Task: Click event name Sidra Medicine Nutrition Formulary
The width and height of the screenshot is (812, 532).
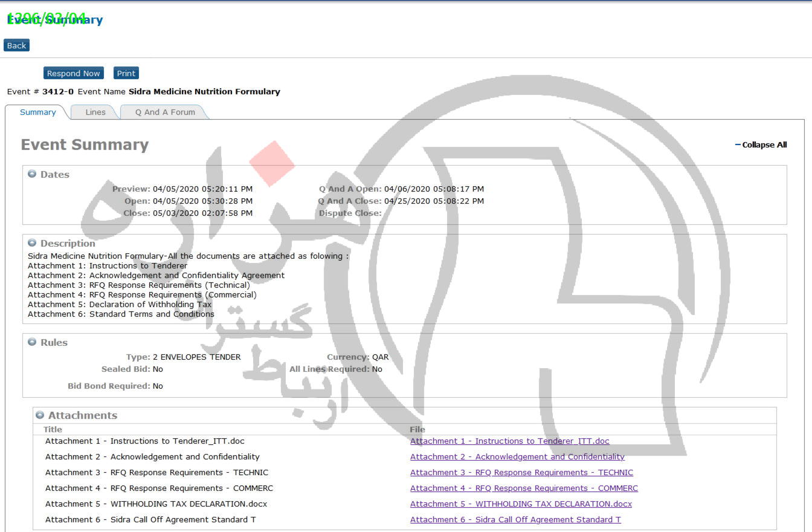Action: [204, 92]
